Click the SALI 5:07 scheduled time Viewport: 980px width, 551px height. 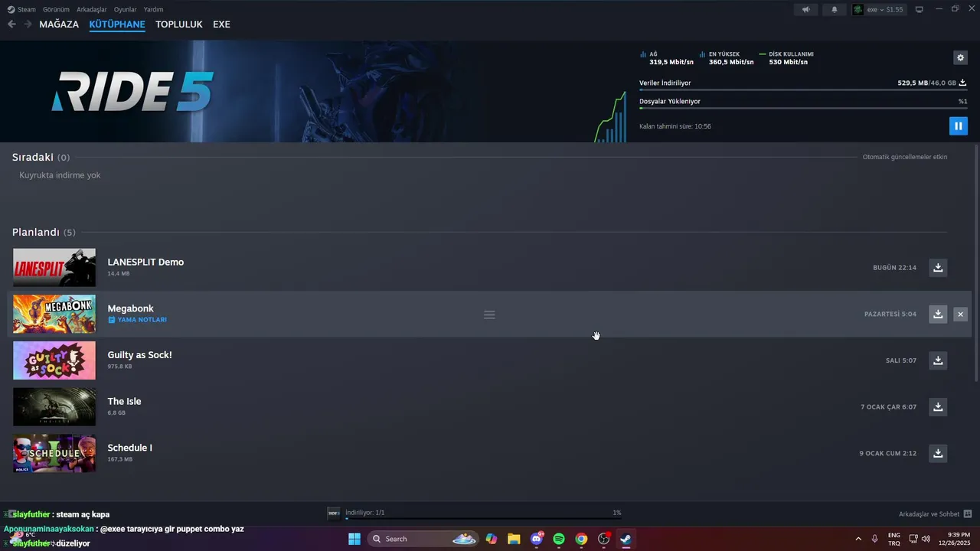tap(901, 360)
